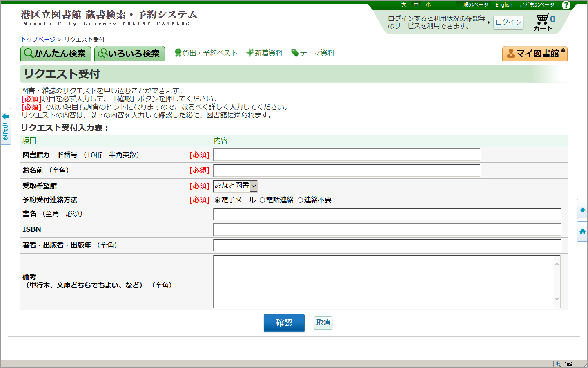The height and width of the screenshot is (368, 588).
Task: Focus the ISBN input field
Action: click(x=387, y=229)
